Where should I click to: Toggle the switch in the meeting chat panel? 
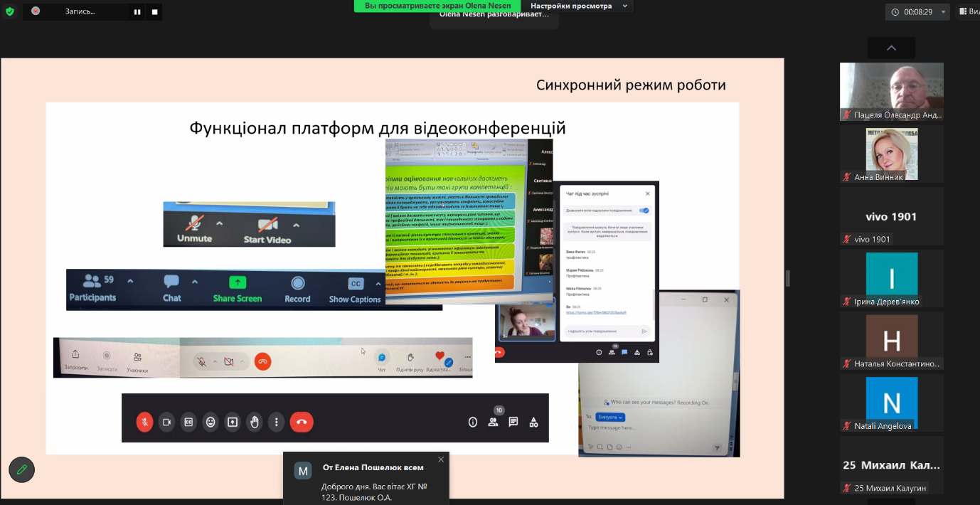tap(643, 211)
